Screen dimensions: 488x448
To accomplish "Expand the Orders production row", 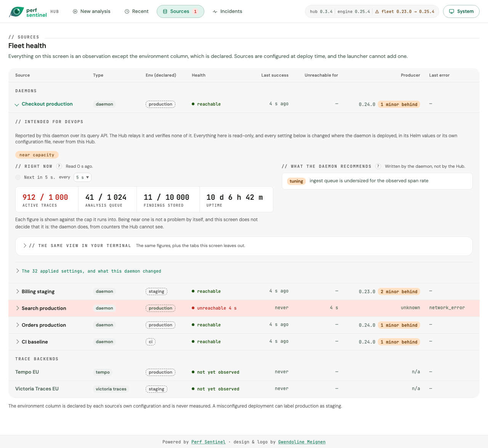I will click(x=18, y=325).
